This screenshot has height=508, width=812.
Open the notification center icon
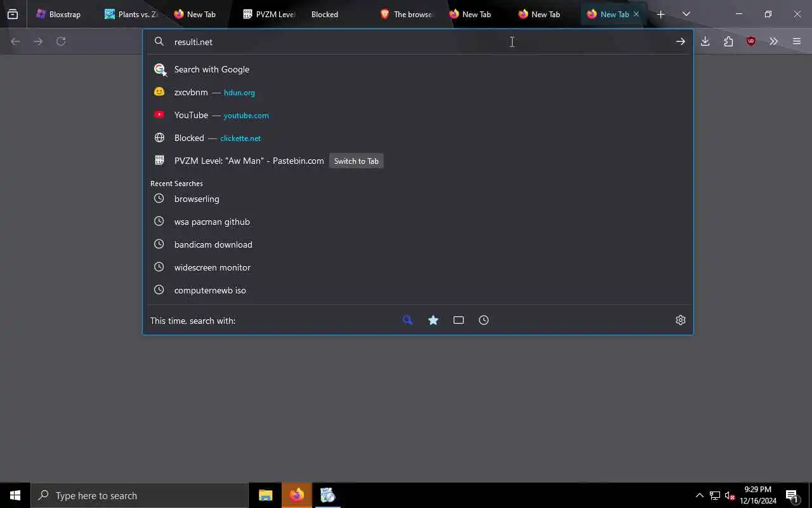(x=792, y=495)
